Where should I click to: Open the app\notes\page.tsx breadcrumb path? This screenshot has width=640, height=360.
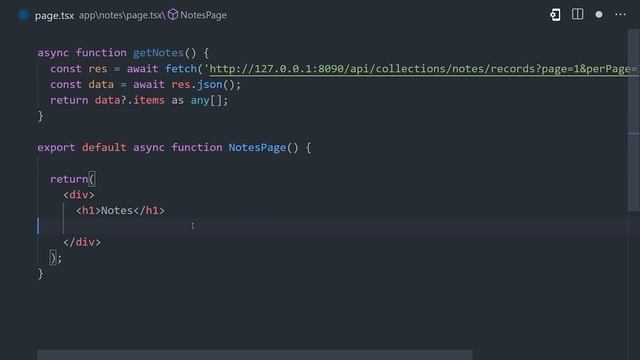pyautogui.click(x=122, y=15)
